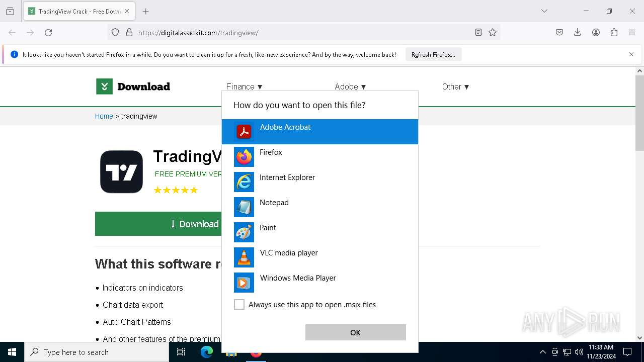
Task: Reload the page with the refresh icon
Action: click(x=48, y=33)
